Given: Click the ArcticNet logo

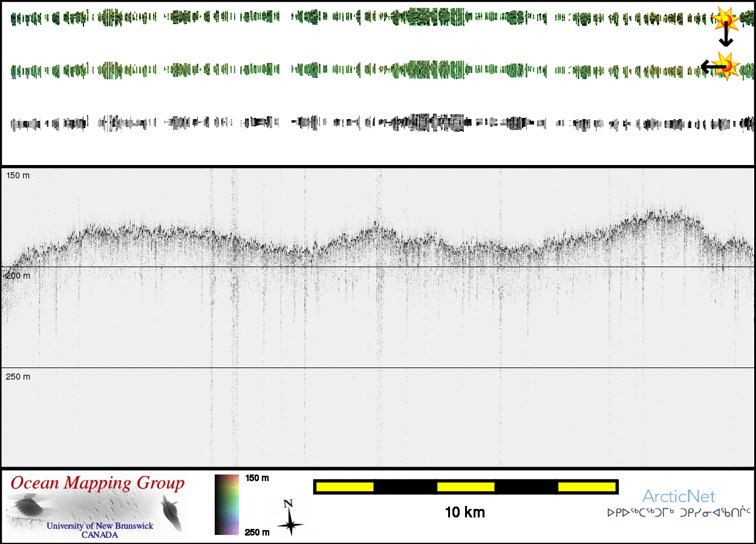Looking at the screenshot, I should [x=679, y=497].
